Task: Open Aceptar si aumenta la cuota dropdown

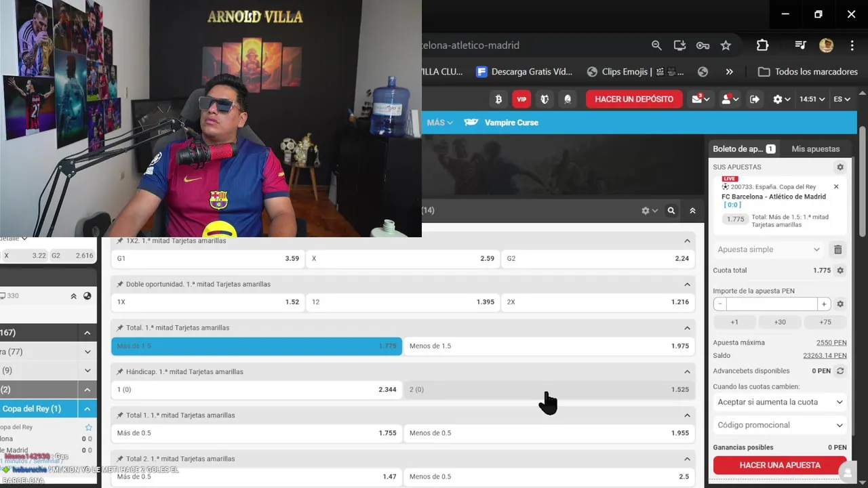Action: tap(780, 402)
